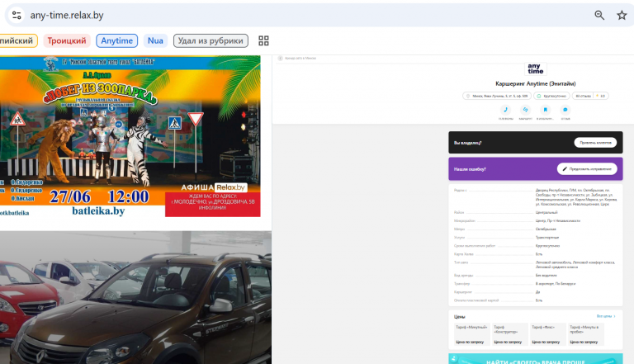Open the Удал из рубрики bookmark group
634x364 pixels.
[211, 40]
